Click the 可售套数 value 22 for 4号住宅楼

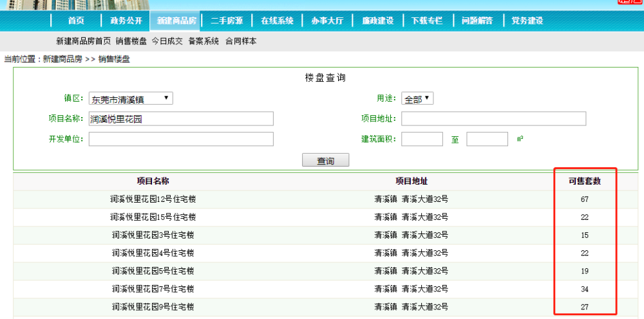point(585,253)
